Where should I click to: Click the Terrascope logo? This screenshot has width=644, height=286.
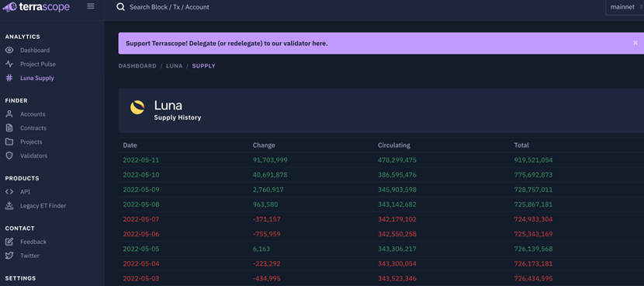coord(36,6)
